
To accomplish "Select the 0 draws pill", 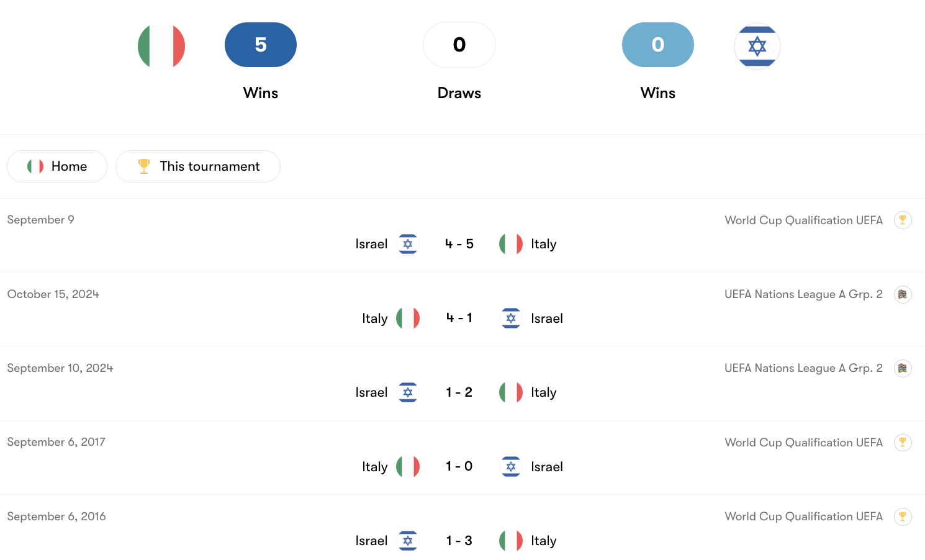I will (459, 45).
